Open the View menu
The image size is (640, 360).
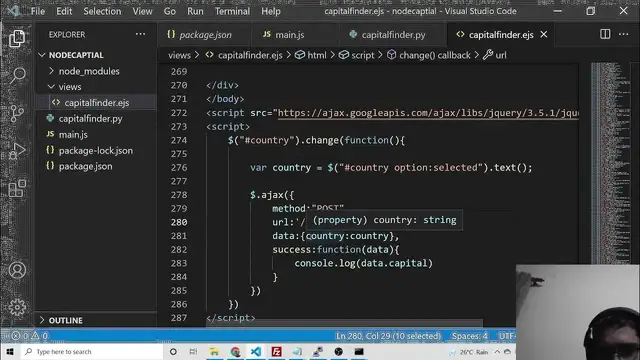[x=142, y=11]
